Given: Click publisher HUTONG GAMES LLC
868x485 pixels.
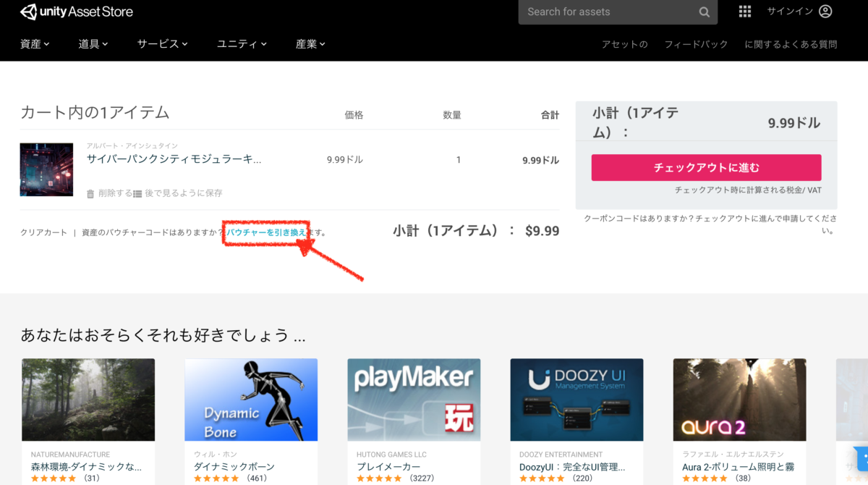Looking at the screenshot, I should pyautogui.click(x=391, y=455).
